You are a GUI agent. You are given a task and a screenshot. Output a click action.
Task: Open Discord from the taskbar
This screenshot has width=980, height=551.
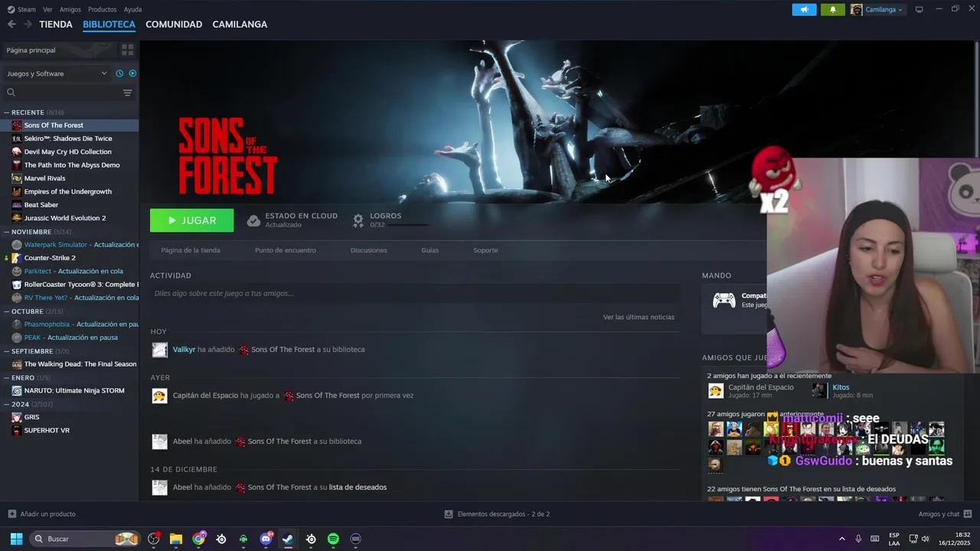(x=266, y=539)
